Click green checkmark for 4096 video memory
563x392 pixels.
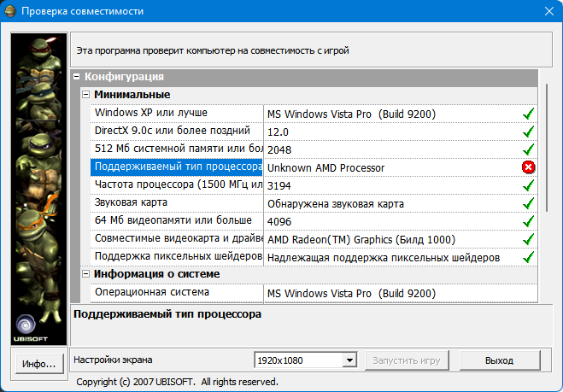[x=528, y=221]
